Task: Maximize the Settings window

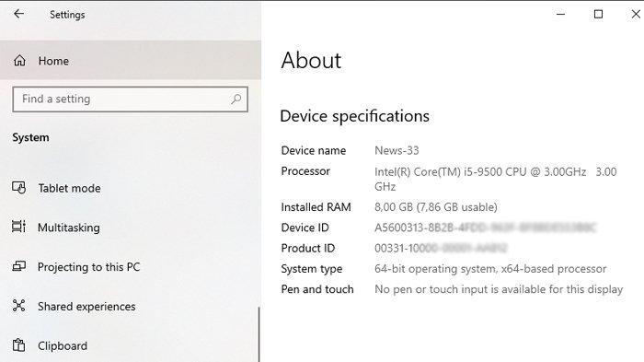Action: pos(598,15)
